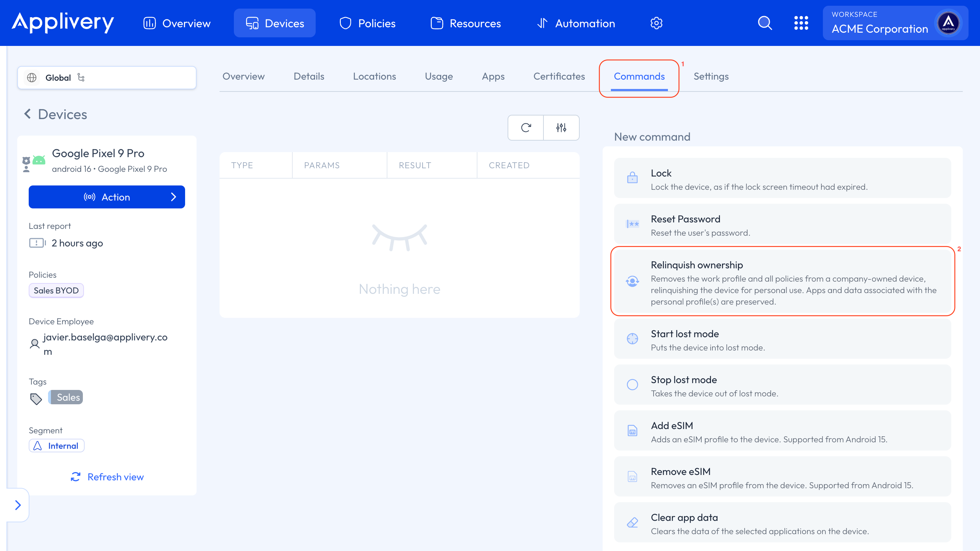
Task: Click the Refresh view link
Action: (107, 477)
